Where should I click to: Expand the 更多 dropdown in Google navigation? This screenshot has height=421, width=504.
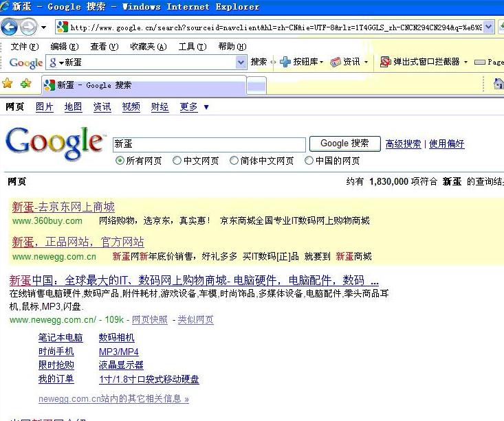coord(206,107)
